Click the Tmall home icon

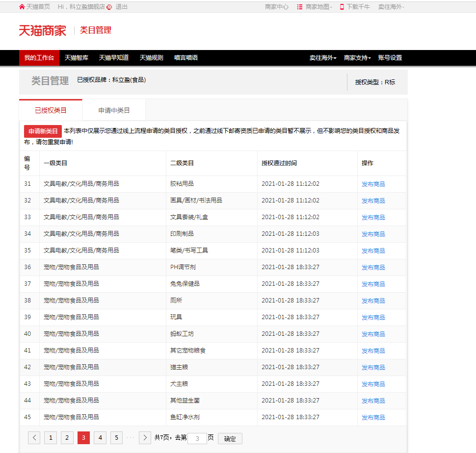(22, 7)
